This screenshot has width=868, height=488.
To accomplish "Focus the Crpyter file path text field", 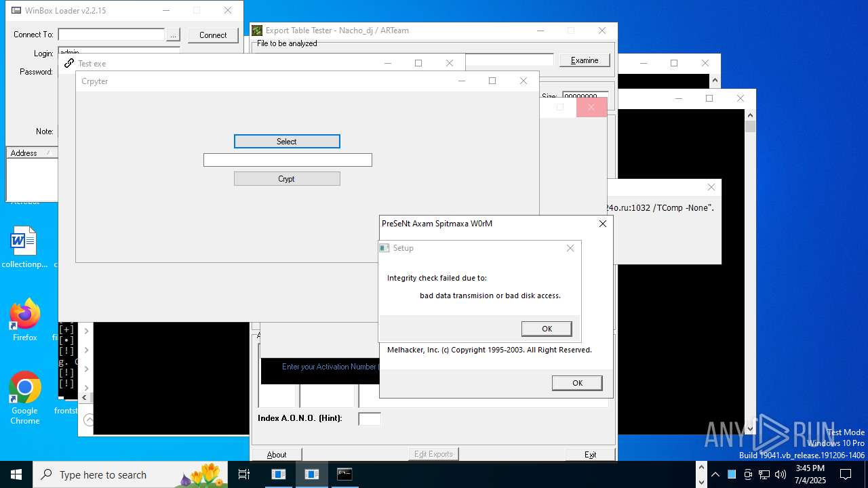I will tap(288, 160).
